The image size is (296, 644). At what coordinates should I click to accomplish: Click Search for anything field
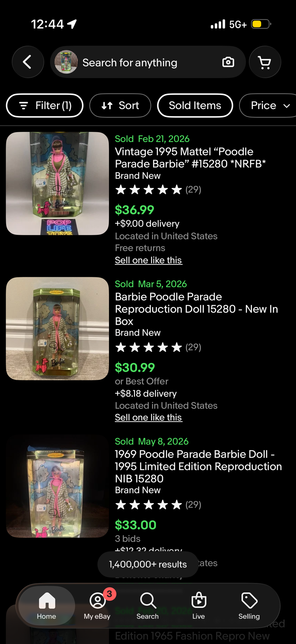[148, 62]
